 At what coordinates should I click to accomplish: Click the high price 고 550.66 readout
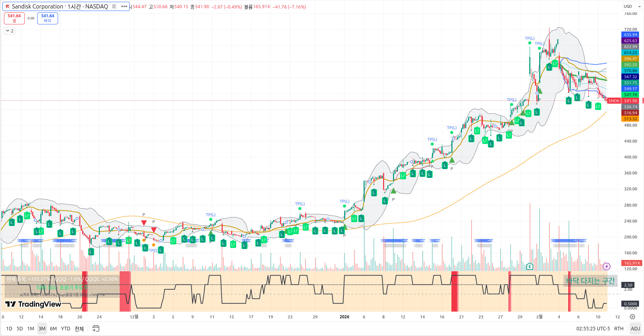click(158, 7)
